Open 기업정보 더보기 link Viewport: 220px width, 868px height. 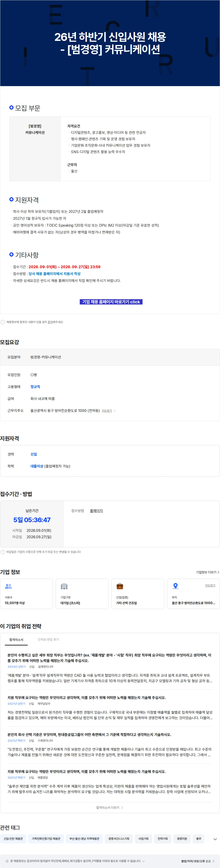click(x=208, y=572)
